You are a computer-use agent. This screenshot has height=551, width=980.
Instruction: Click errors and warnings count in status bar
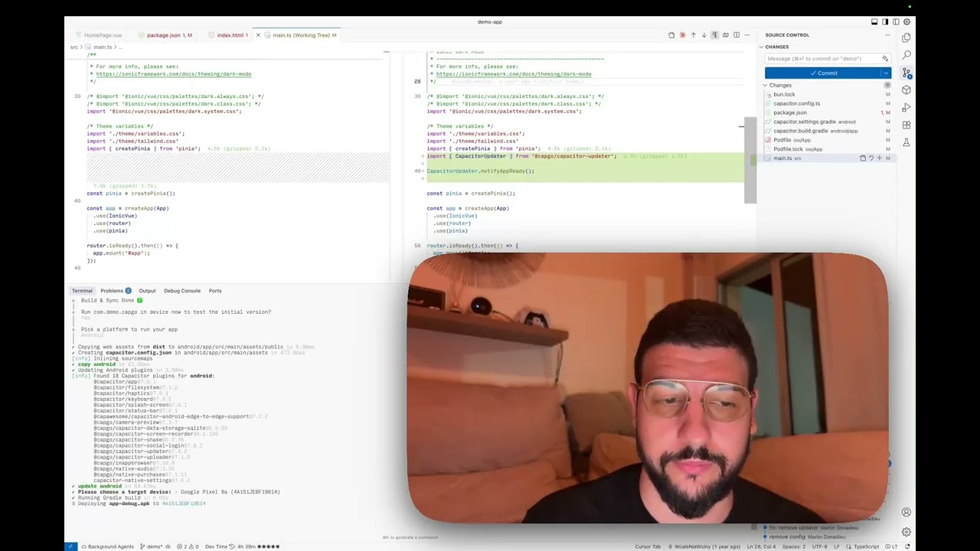[x=188, y=546]
